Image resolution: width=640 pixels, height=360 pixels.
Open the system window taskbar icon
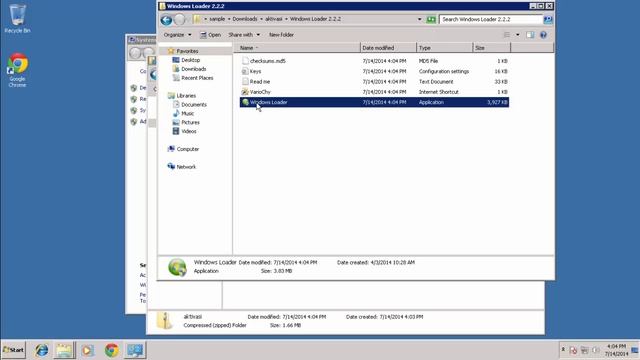pyautogui.click(x=135, y=350)
